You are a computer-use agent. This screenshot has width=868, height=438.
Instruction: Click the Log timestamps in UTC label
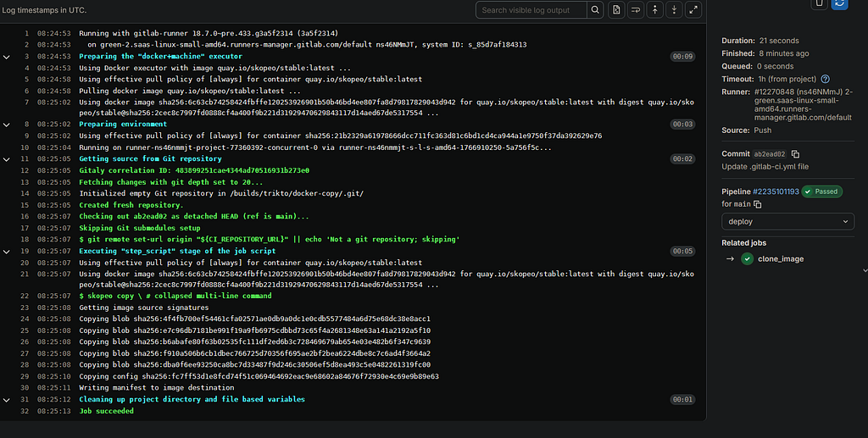point(44,10)
